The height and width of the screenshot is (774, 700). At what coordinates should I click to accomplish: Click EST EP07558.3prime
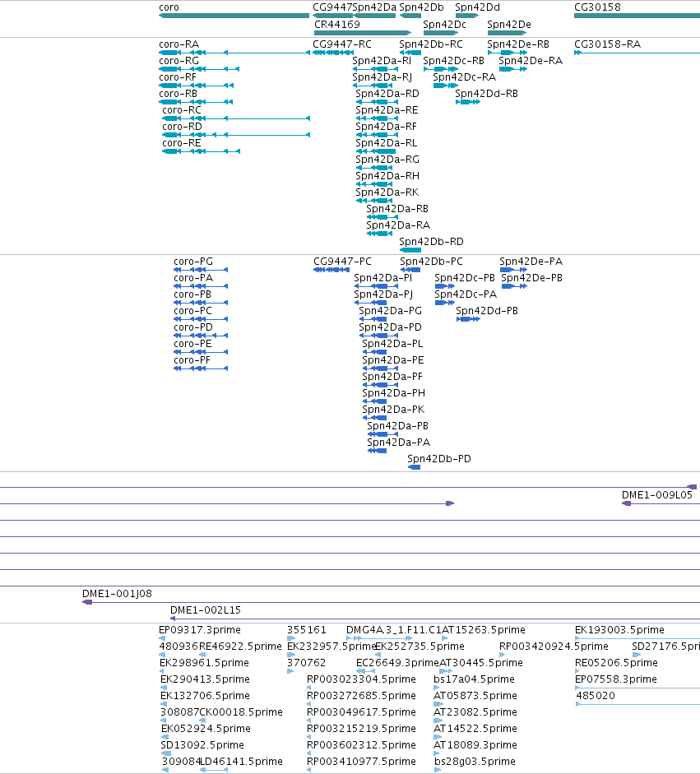click(637, 688)
